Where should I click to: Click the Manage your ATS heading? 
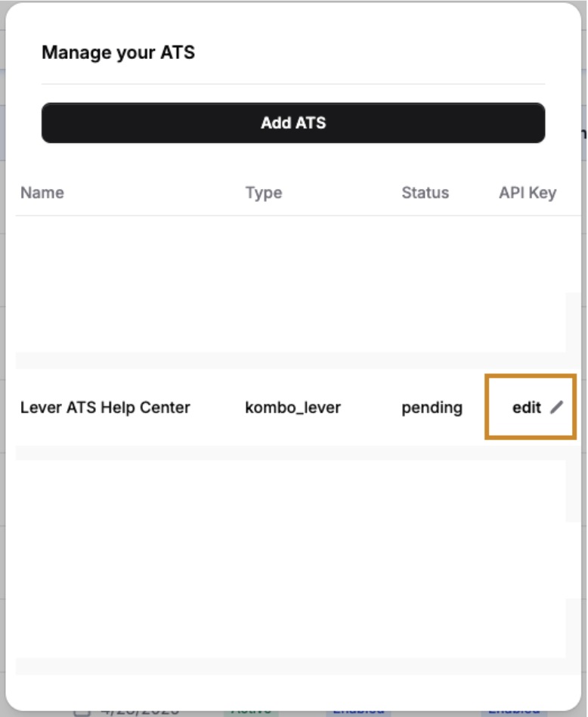click(119, 53)
